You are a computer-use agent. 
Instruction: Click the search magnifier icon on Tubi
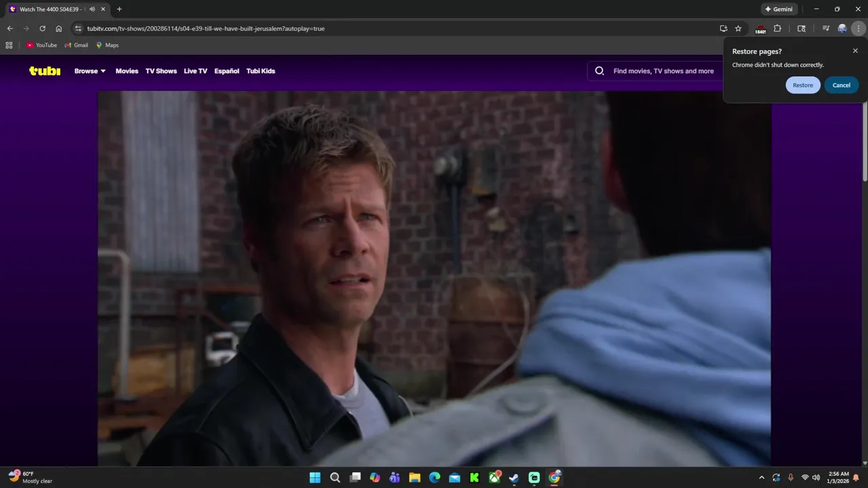599,70
